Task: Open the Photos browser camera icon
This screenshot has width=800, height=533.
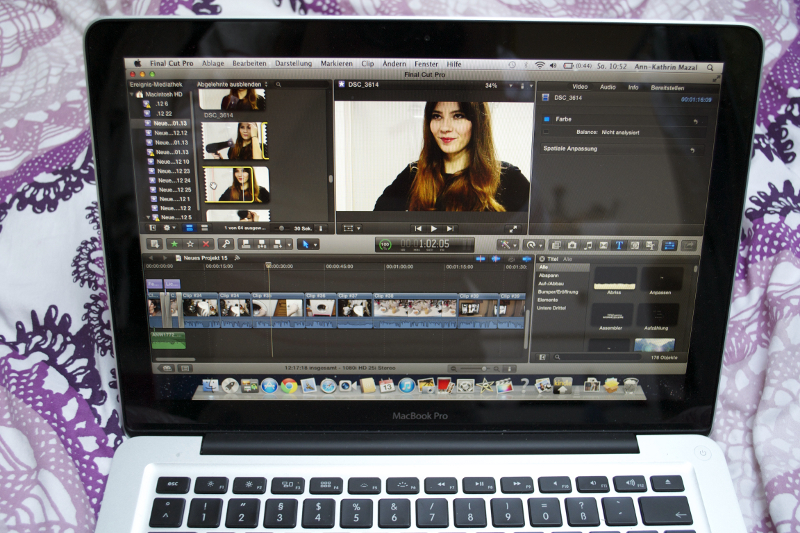Action: [x=572, y=245]
